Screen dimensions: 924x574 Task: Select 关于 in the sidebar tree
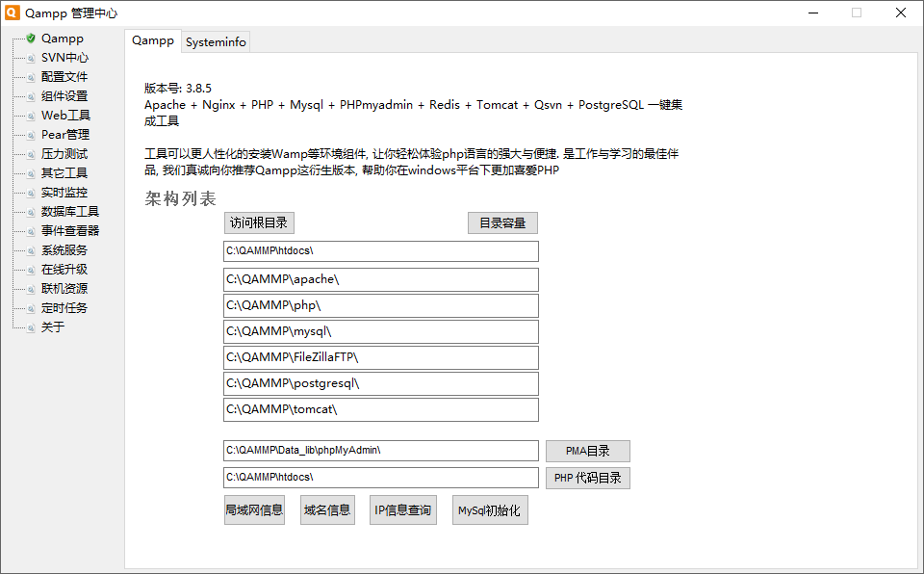coord(50,326)
